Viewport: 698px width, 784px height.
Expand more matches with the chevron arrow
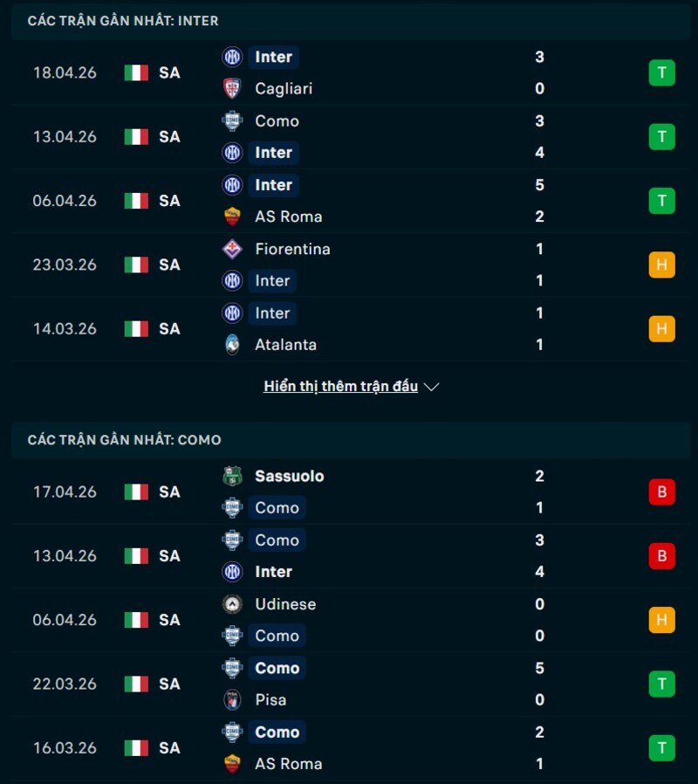click(430, 386)
